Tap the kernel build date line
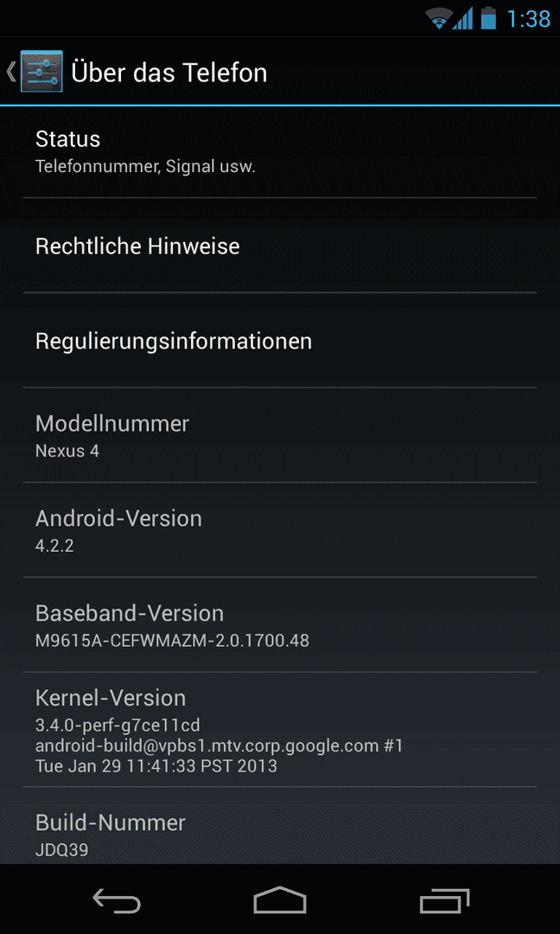This screenshot has width=560, height=934. [x=156, y=765]
